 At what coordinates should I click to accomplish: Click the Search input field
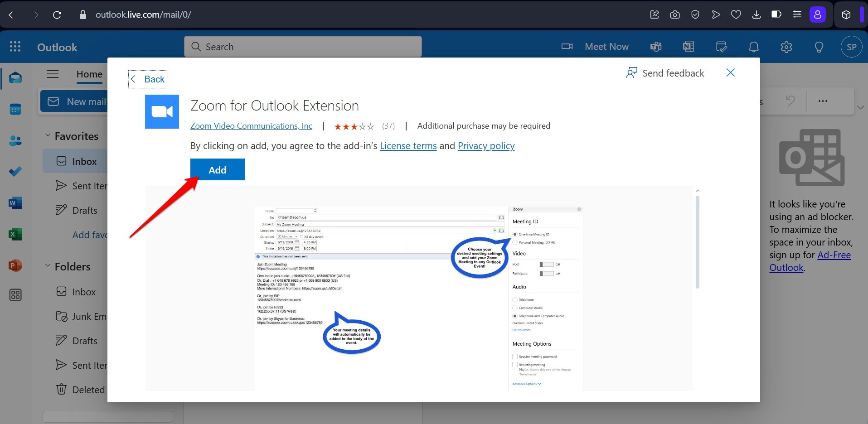click(303, 47)
